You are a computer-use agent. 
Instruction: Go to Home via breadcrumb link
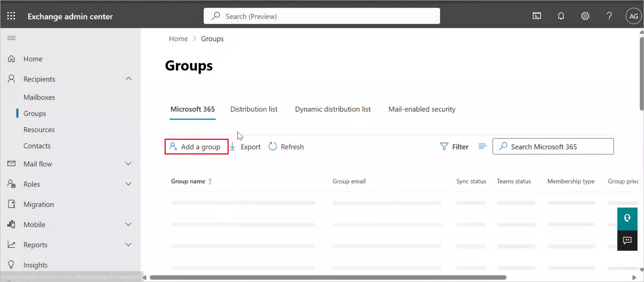coord(178,39)
